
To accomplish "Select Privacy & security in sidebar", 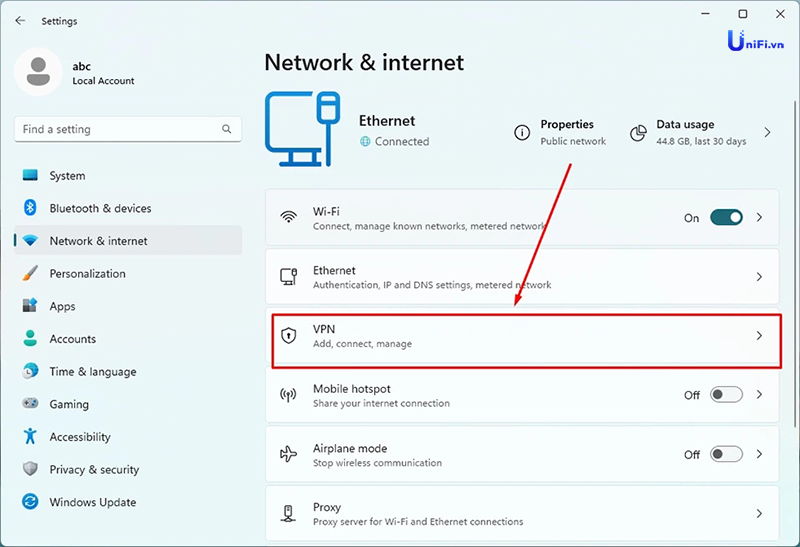I will [x=128, y=469].
